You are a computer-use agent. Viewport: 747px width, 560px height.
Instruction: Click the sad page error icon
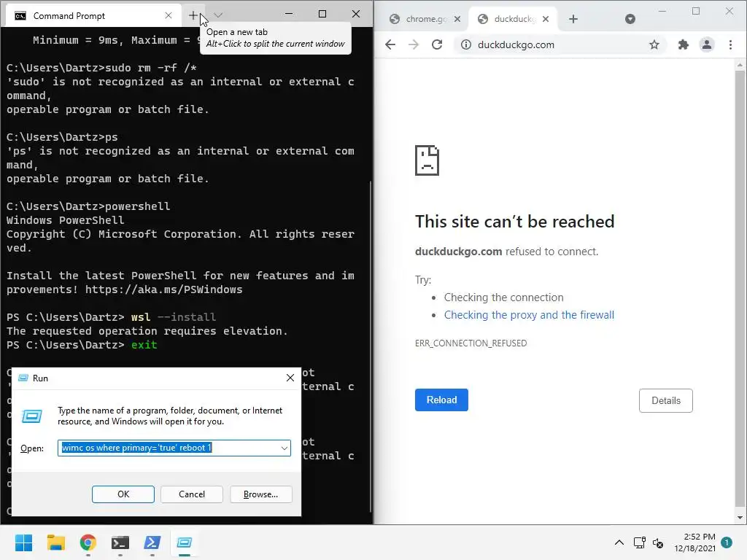click(427, 160)
